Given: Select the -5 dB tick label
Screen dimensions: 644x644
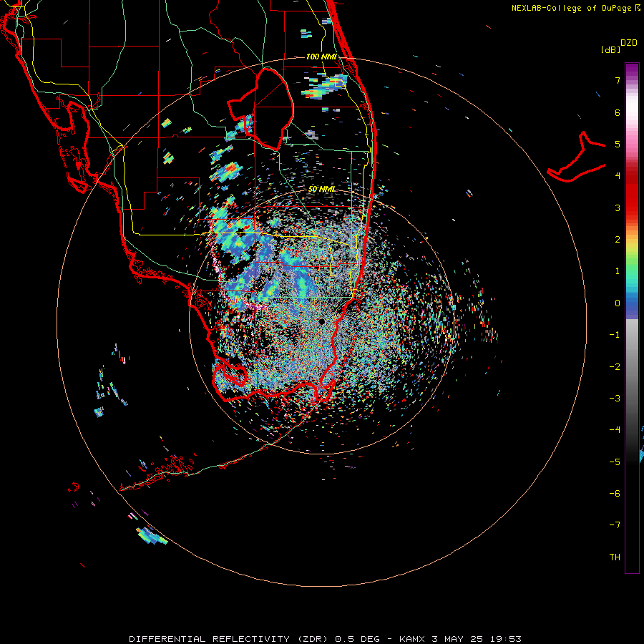Looking at the screenshot, I should coord(615,462).
